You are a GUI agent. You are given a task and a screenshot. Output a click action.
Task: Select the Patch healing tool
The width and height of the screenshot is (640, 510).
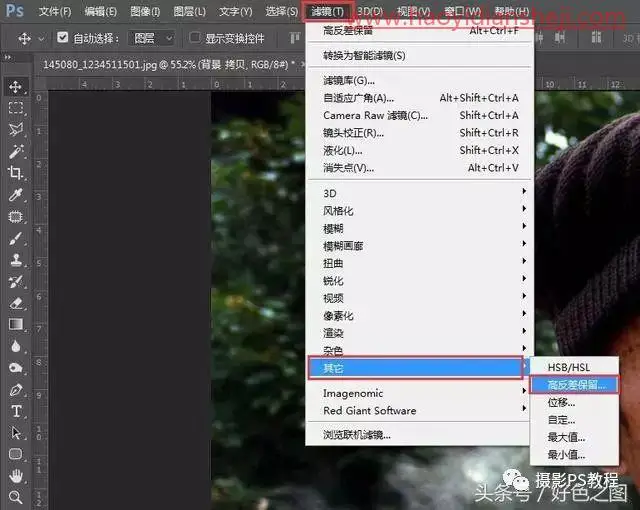(x=16, y=217)
